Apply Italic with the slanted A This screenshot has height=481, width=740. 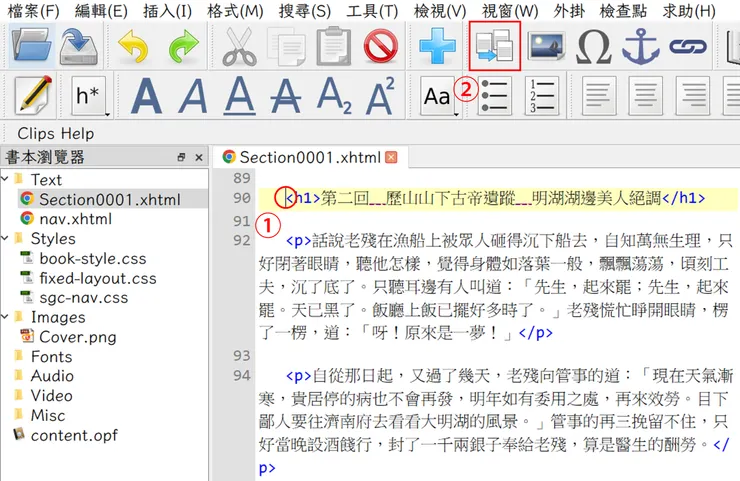tap(193, 96)
